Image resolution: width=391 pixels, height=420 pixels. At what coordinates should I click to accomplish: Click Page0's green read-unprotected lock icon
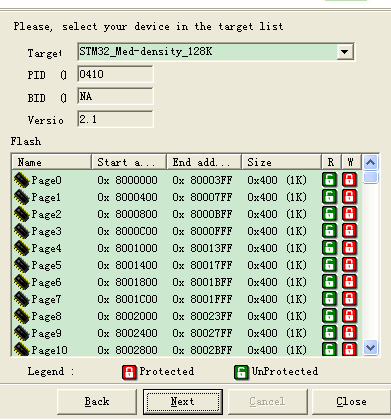point(330,180)
